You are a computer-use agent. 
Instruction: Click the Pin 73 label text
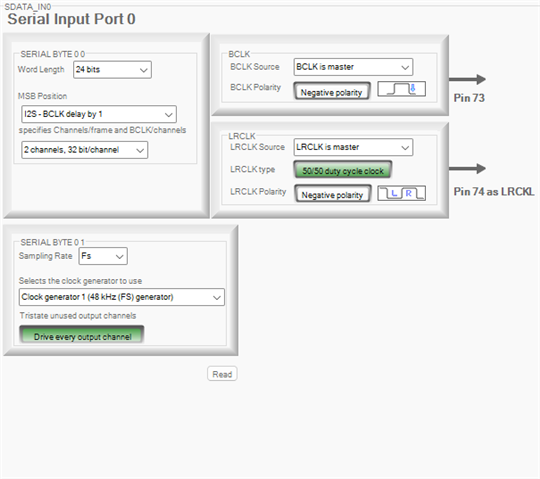point(469,98)
